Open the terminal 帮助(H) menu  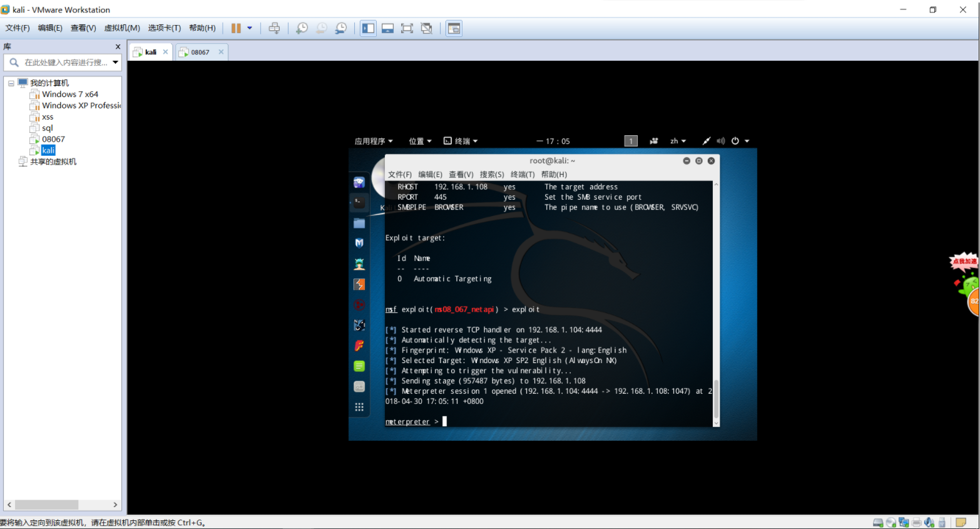coord(554,175)
